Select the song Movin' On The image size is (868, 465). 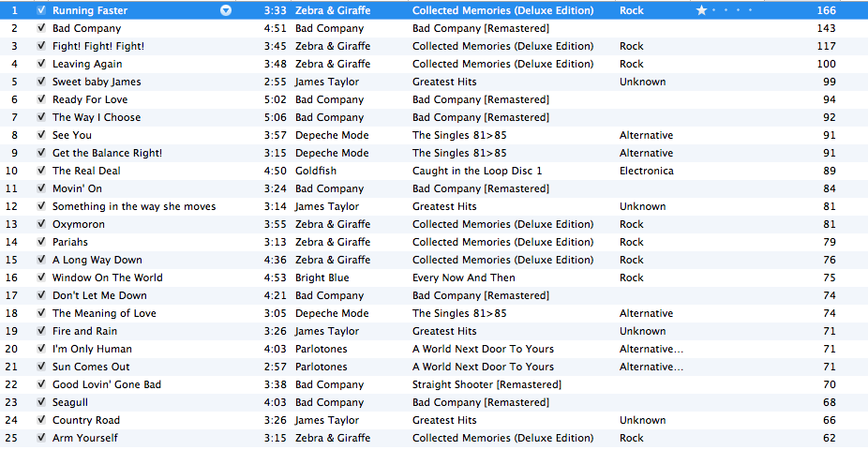[x=78, y=188]
